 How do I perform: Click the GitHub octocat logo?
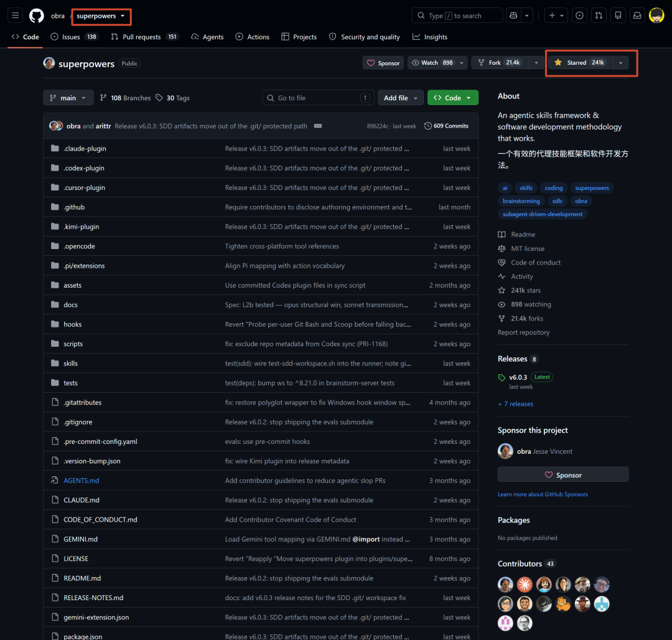(x=37, y=16)
